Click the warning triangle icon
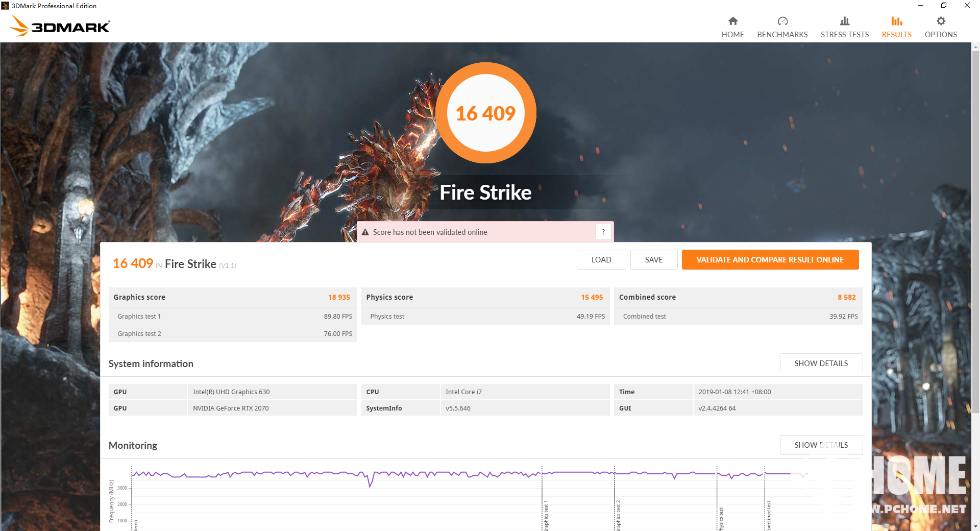 click(x=365, y=232)
